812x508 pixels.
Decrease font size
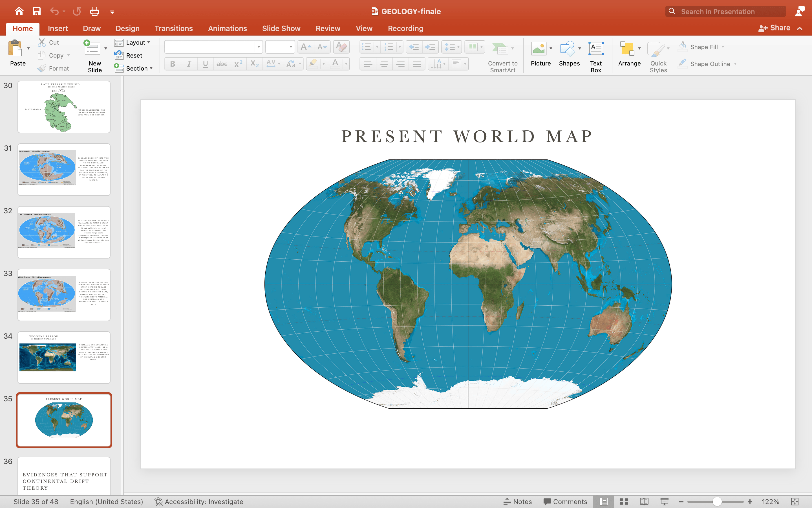coord(322,47)
